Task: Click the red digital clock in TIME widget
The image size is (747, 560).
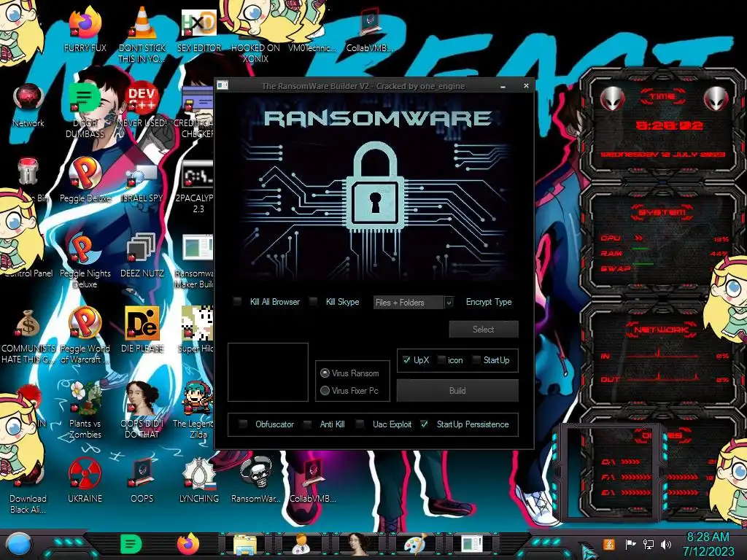Action: coord(670,125)
